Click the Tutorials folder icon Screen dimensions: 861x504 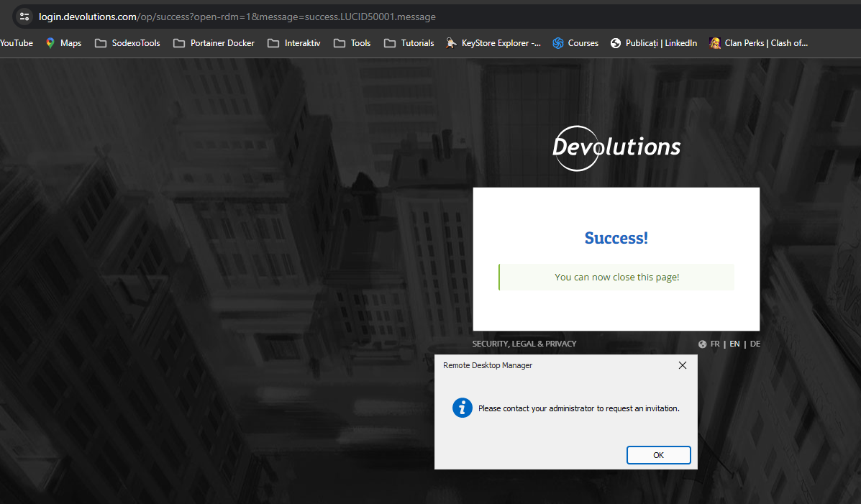390,43
